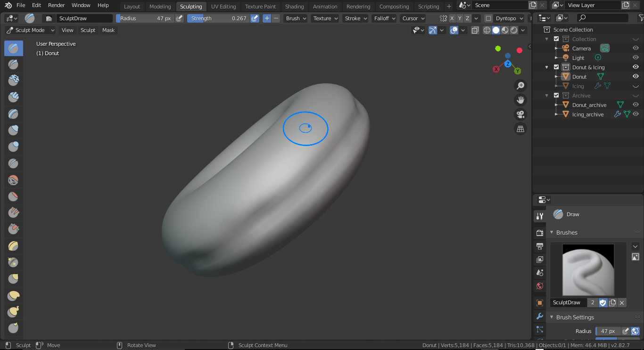
Task: Select the Draw sculpt brush tool
Action: 14,48
